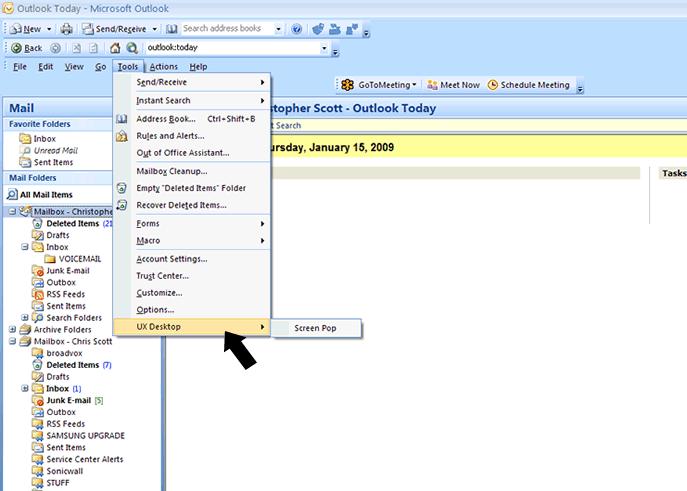Screen dimensions: 687x491
Task: Click the Mail Folders section header
Action: click(x=57, y=177)
